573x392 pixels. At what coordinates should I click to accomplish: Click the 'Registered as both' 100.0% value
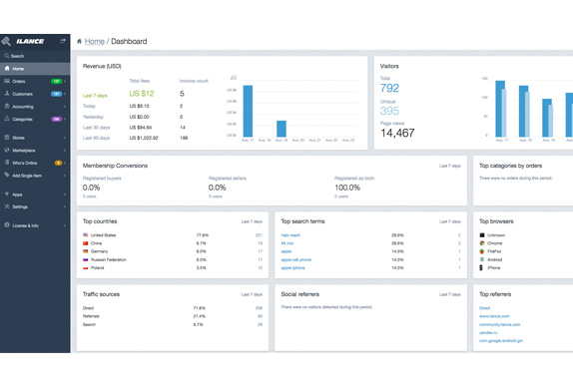coord(347,188)
